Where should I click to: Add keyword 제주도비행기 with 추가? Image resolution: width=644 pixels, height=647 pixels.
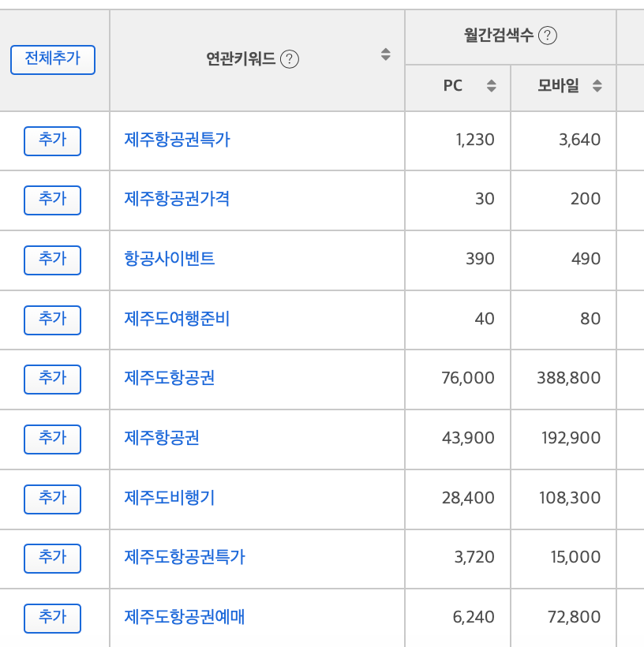pyautogui.click(x=52, y=499)
